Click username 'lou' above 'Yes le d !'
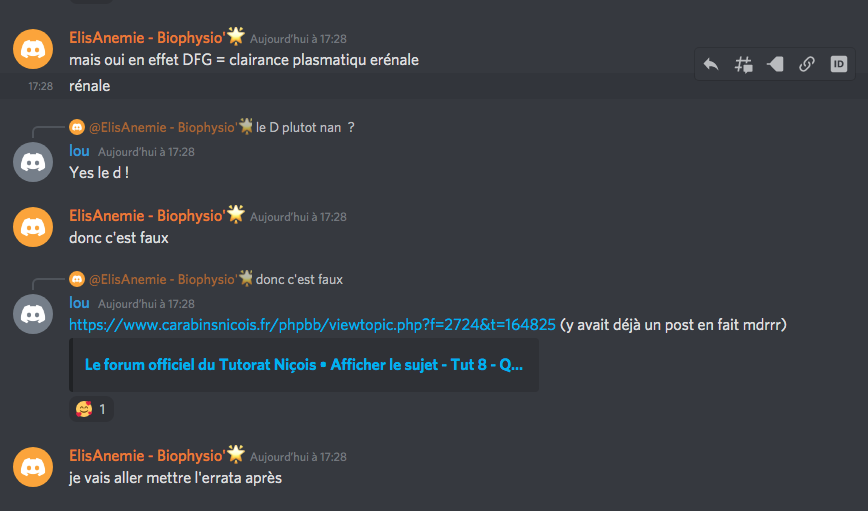The height and width of the screenshot is (511, 868). pyautogui.click(x=79, y=151)
